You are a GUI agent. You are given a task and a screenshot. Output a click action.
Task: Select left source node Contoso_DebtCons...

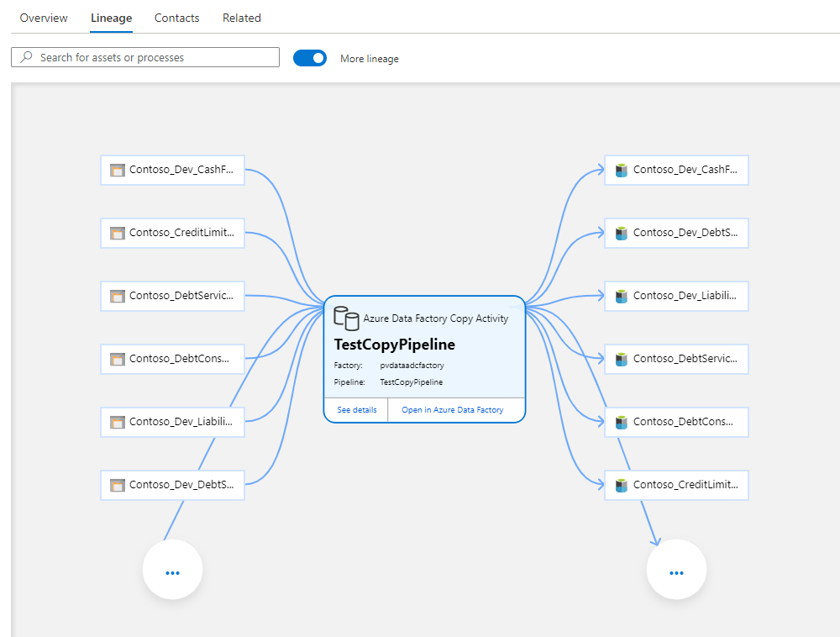click(172, 359)
